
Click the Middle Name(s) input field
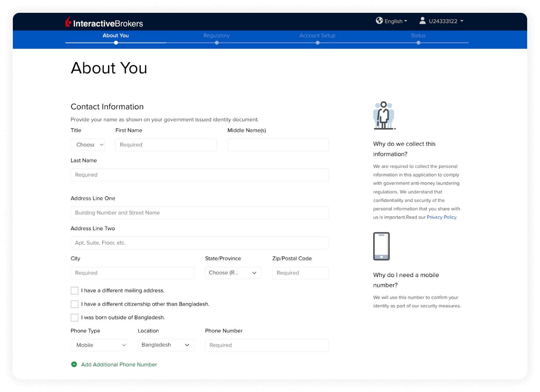(x=278, y=145)
